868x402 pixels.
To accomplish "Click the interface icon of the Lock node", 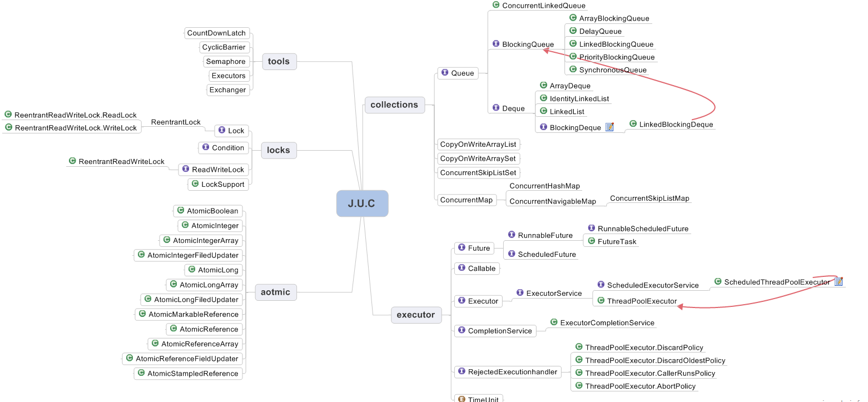I will (x=222, y=130).
